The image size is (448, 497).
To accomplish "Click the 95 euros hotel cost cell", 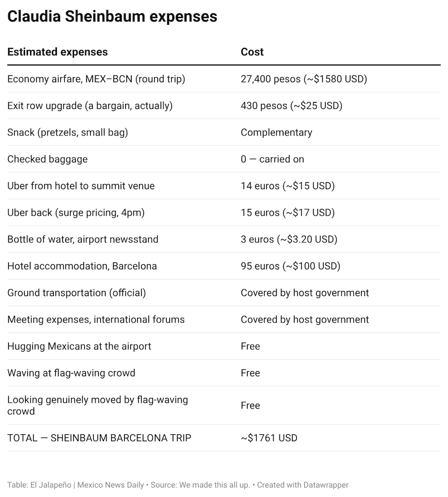I will (x=290, y=266).
